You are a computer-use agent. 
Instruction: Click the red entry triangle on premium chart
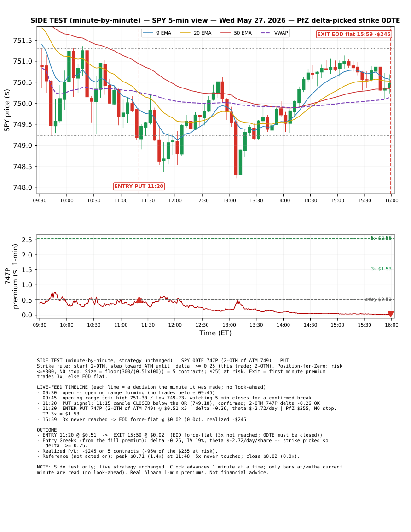[x=139, y=299]
